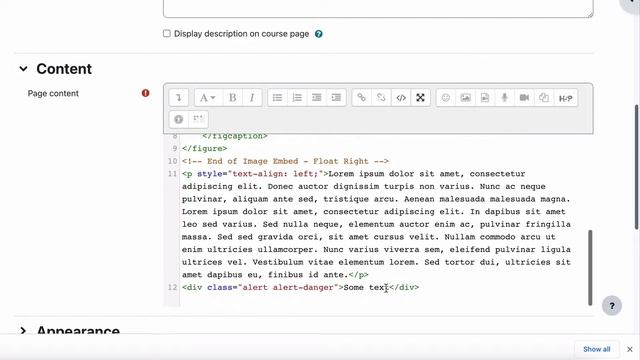
Task: Toggle bold formatting
Action: (233, 98)
